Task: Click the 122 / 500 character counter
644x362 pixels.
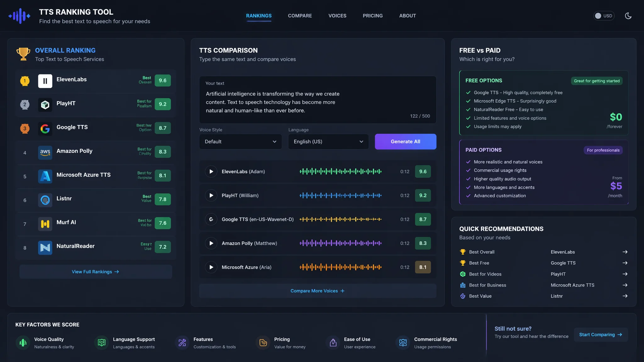Action: point(420,116)
